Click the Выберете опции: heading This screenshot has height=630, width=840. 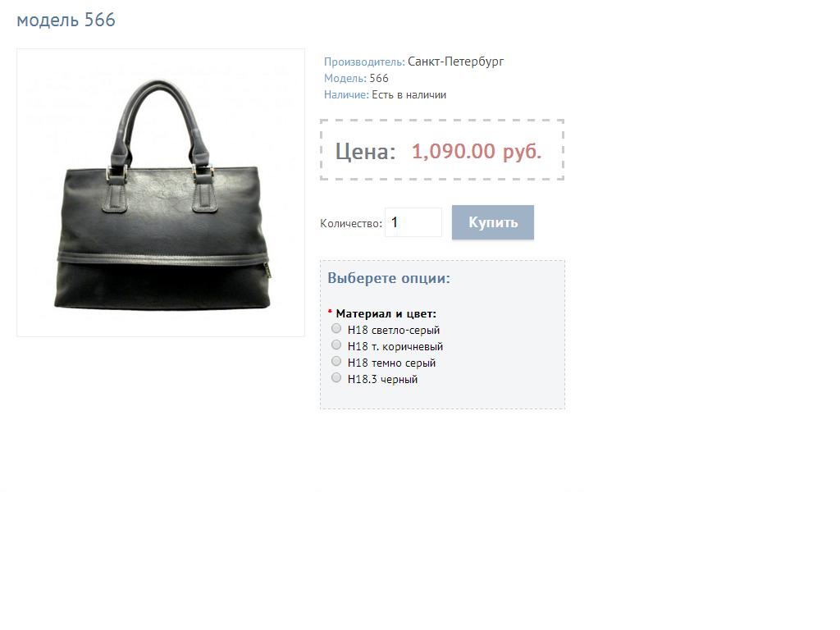point(389,278)
